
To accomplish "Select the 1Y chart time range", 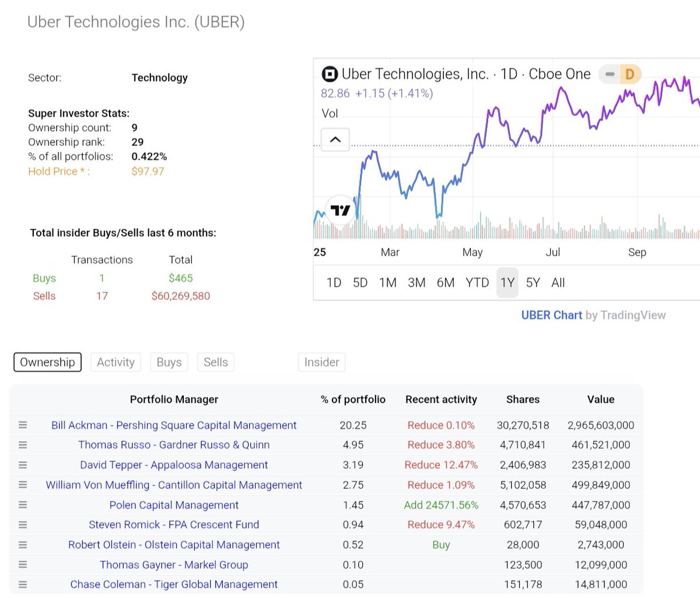I will (x=508, y=283).
